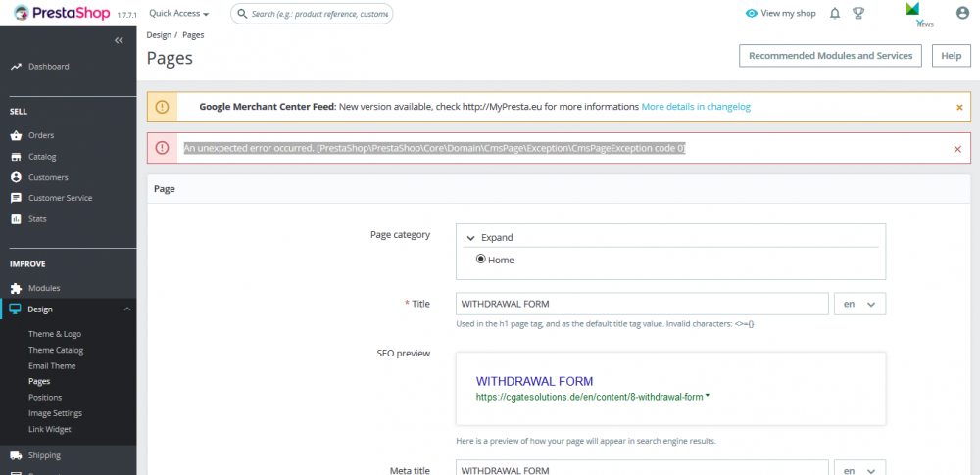Open More details in changelog link
The image size is (980, 475).
696,107
